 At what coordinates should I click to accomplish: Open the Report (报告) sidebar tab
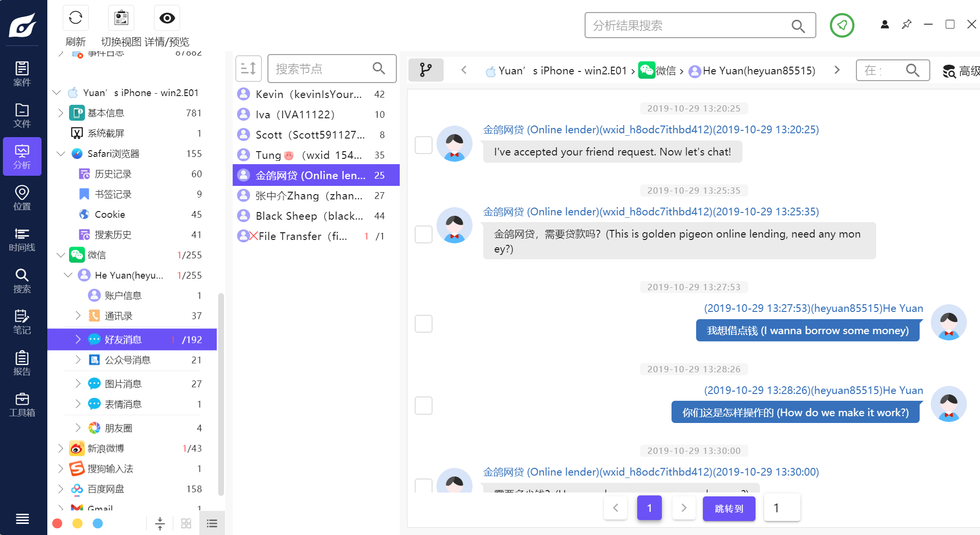(x=22, y=364)
